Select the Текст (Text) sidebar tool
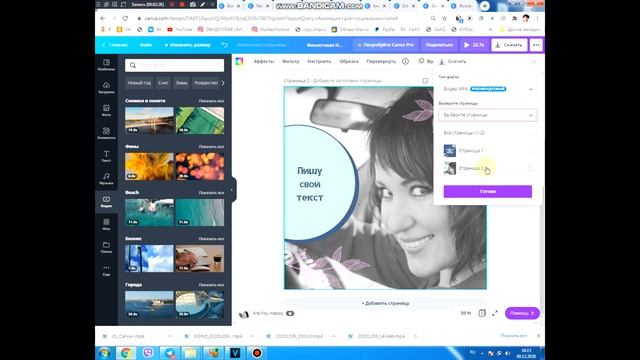Viewport: 640px width, 360px height. 106,156
